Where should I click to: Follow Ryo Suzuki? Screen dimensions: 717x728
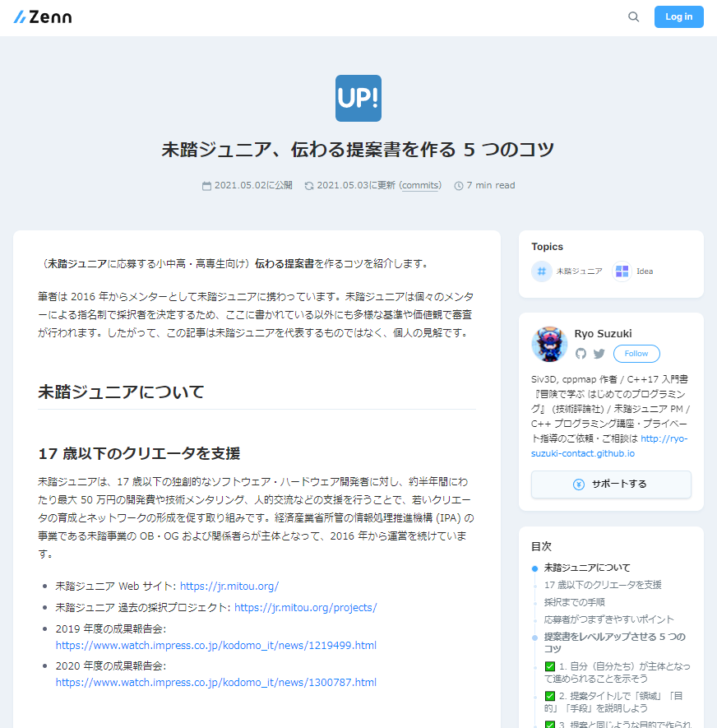click(x=636, y=354)
